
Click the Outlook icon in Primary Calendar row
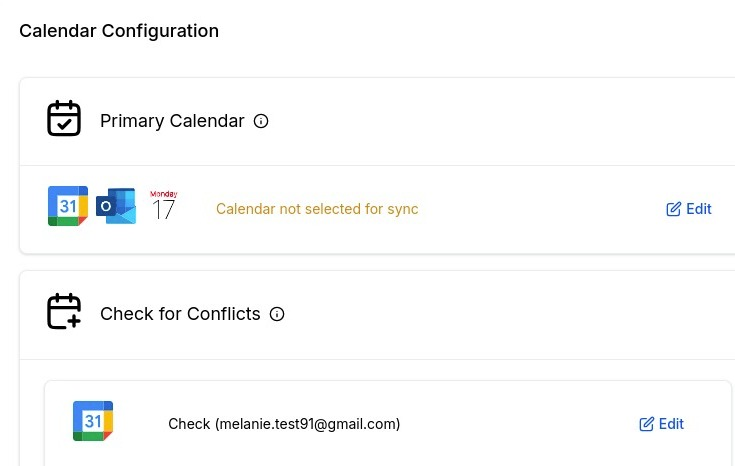coord(116,206)
